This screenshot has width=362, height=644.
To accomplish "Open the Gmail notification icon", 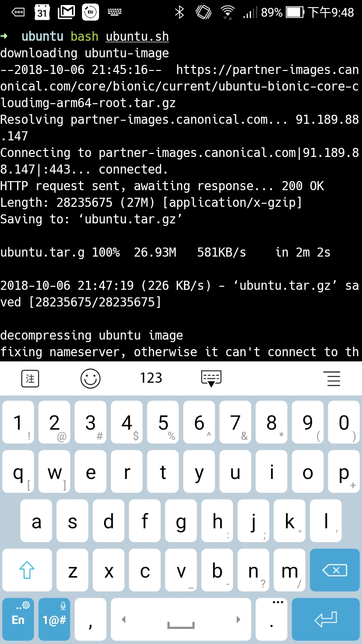I will point(66,12).
